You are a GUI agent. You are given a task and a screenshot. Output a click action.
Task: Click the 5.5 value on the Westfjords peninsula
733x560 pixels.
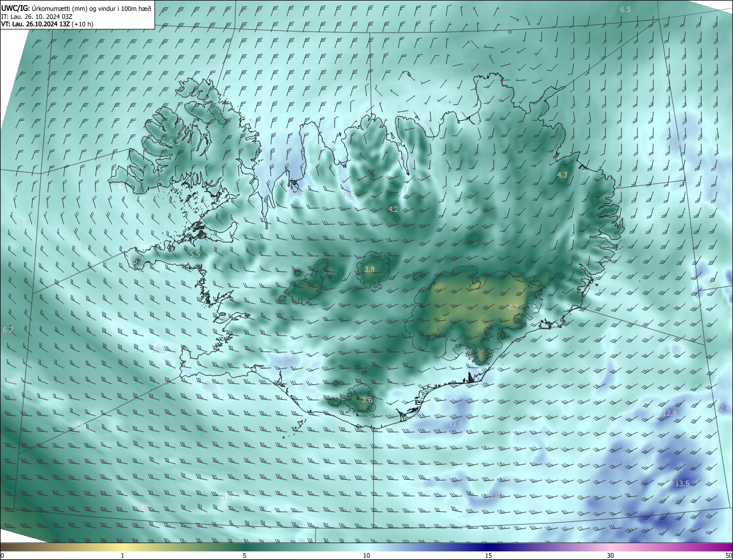tap(175, 141)
